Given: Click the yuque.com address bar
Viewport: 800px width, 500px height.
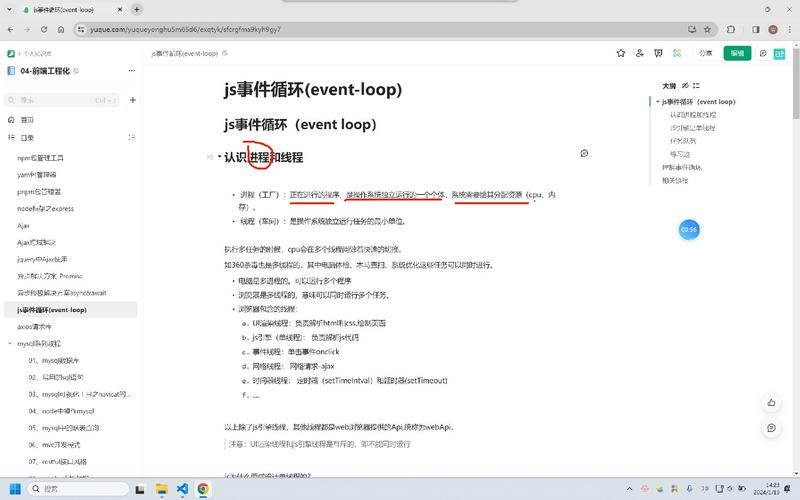Looking at the screenshot, I should [x=388, y=30].
